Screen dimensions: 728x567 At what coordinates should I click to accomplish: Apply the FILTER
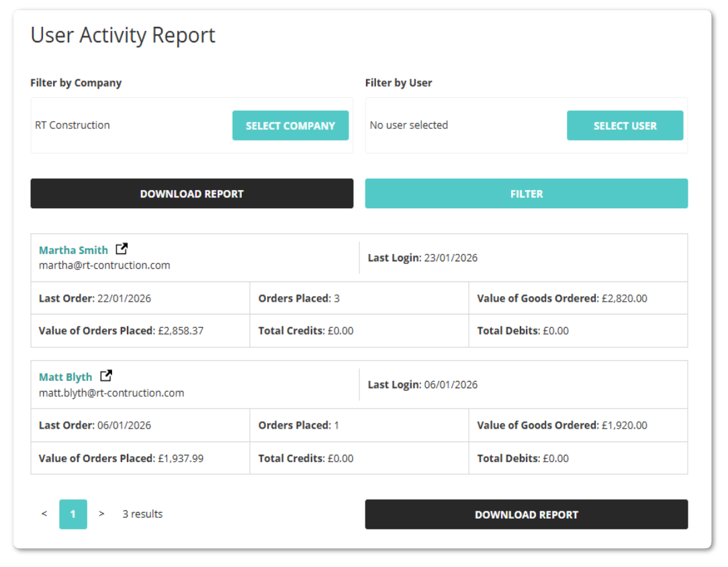[526, 193]
